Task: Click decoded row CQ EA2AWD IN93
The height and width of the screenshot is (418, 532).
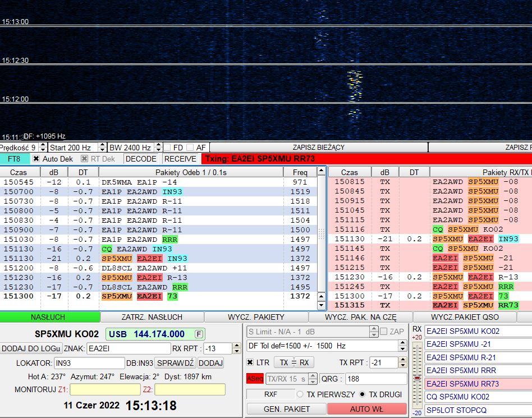Action: pos(158,249)
